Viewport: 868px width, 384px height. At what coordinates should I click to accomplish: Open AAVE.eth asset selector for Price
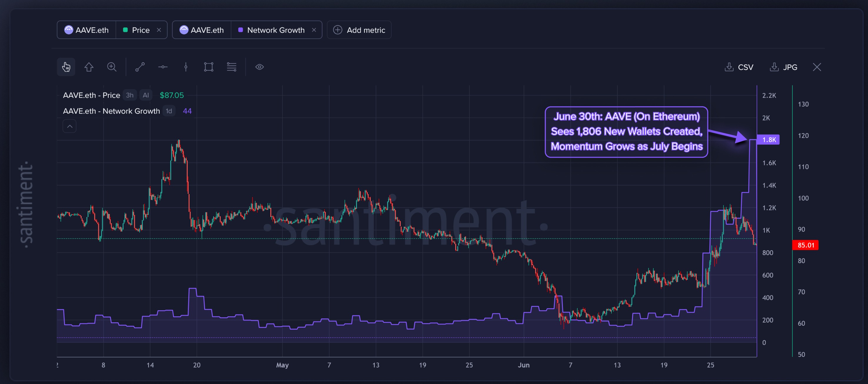point(87,30)
